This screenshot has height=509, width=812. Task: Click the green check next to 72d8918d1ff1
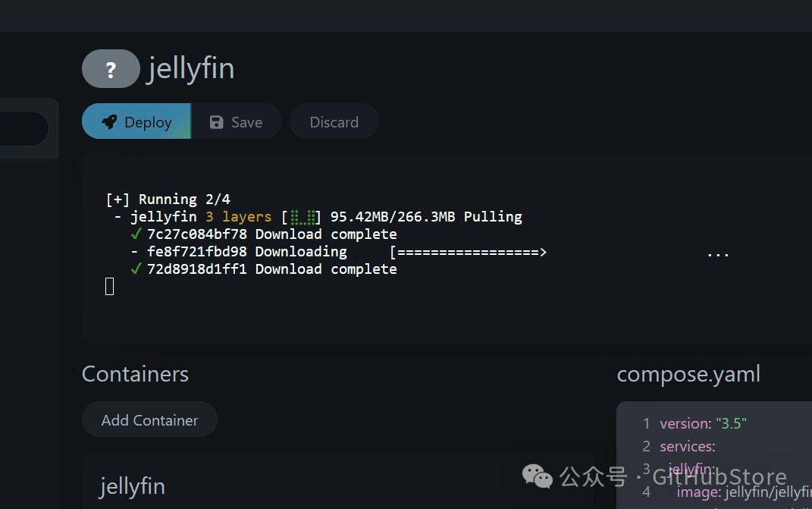[x=136, y=269]
